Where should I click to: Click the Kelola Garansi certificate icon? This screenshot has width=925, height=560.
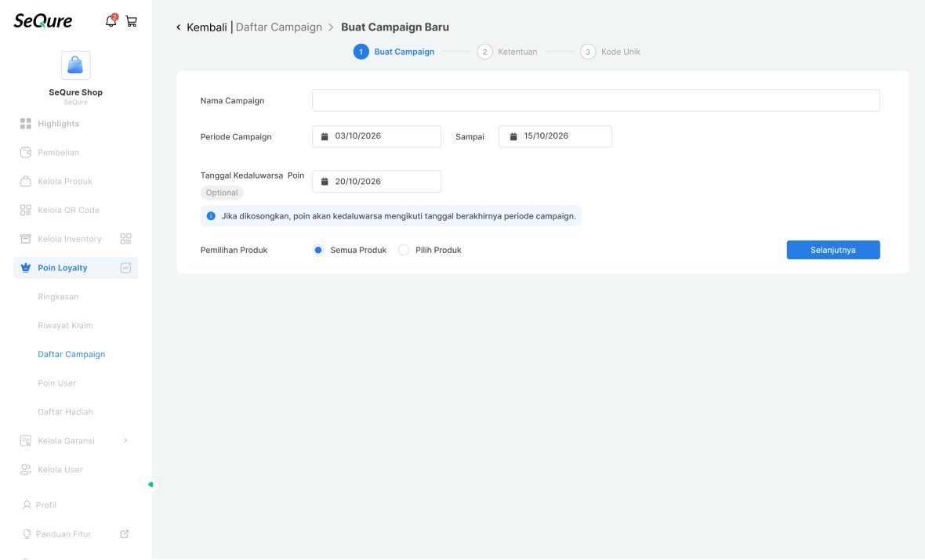tap(25, 440)
